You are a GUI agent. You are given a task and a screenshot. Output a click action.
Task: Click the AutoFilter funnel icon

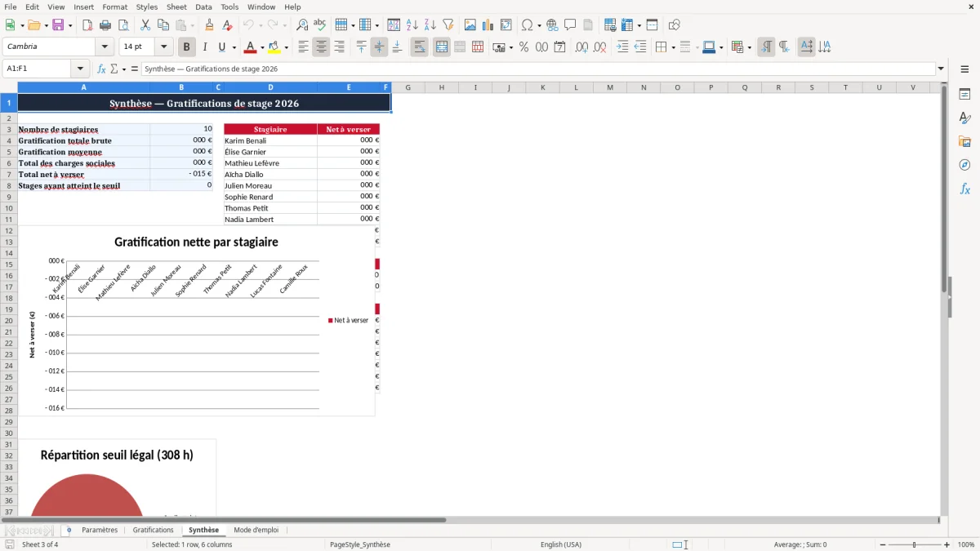[x=448, y=25]
